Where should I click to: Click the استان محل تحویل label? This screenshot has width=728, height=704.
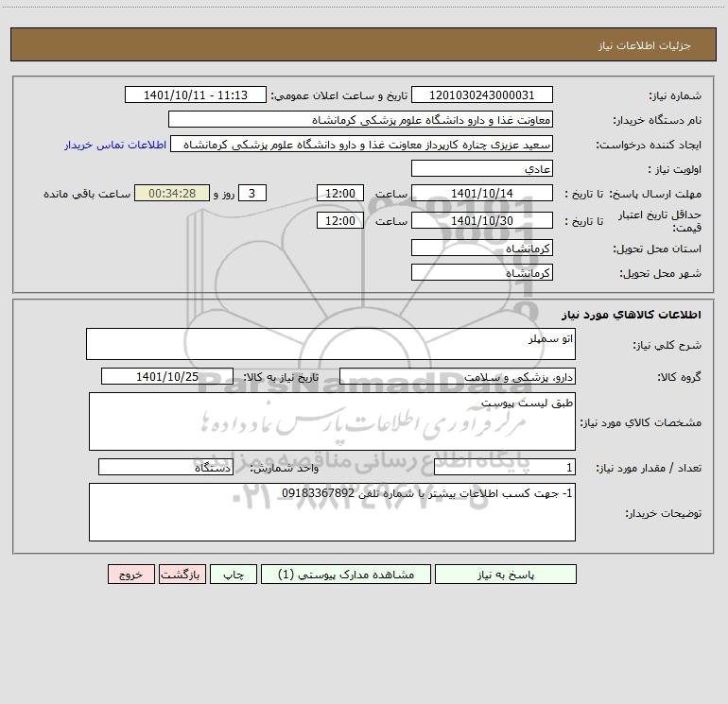(x=657, y=249)
